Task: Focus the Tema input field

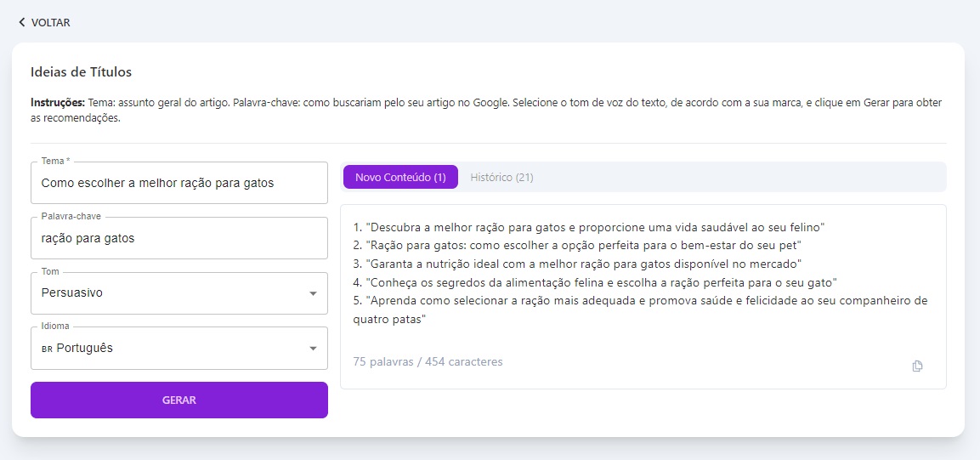Action: [x=178, y=183]
